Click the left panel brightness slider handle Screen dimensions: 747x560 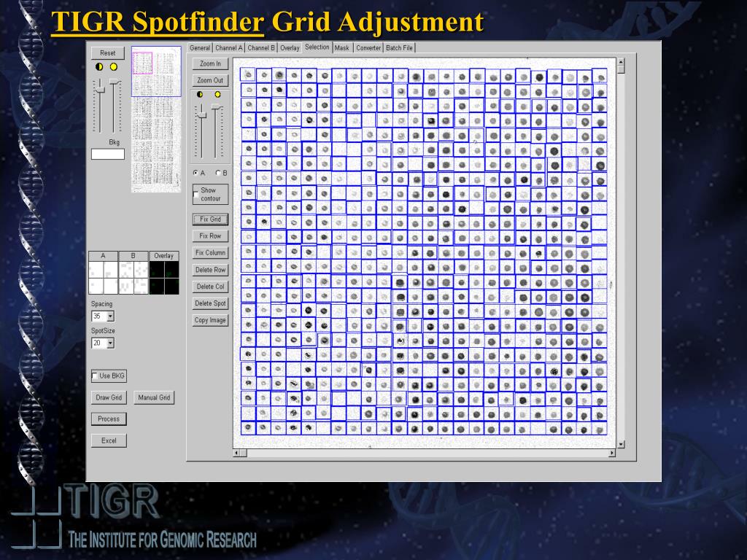pos(115,82)
